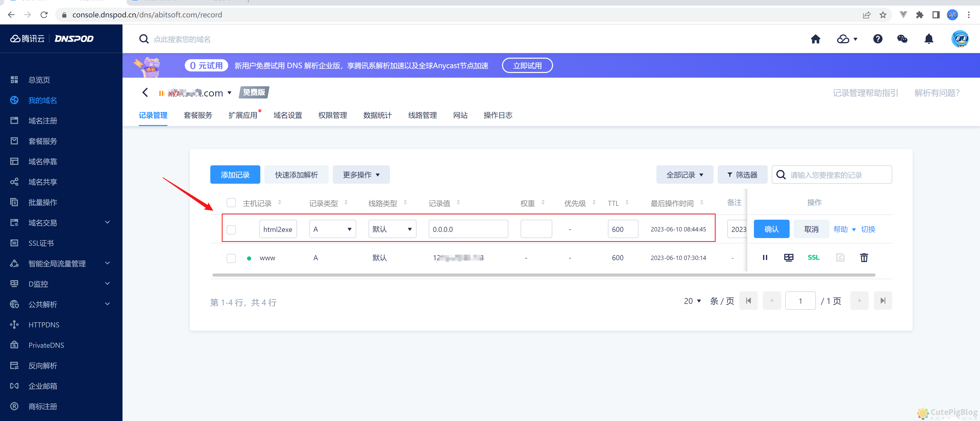Go to console home via house icon

point(815,39)
